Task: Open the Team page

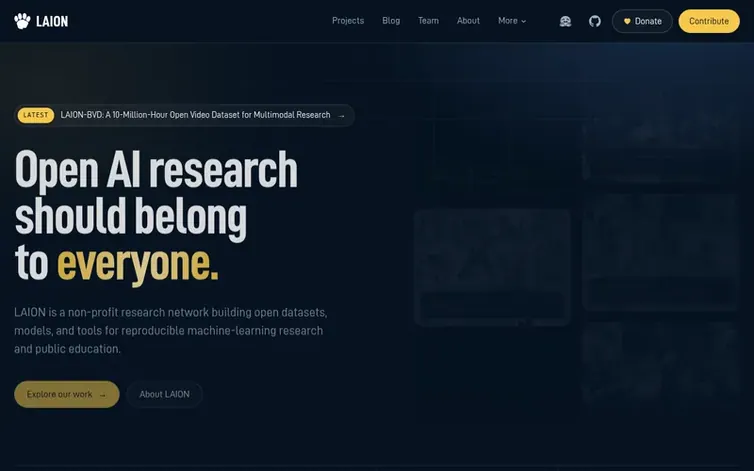Action: (x=428, y=21)
